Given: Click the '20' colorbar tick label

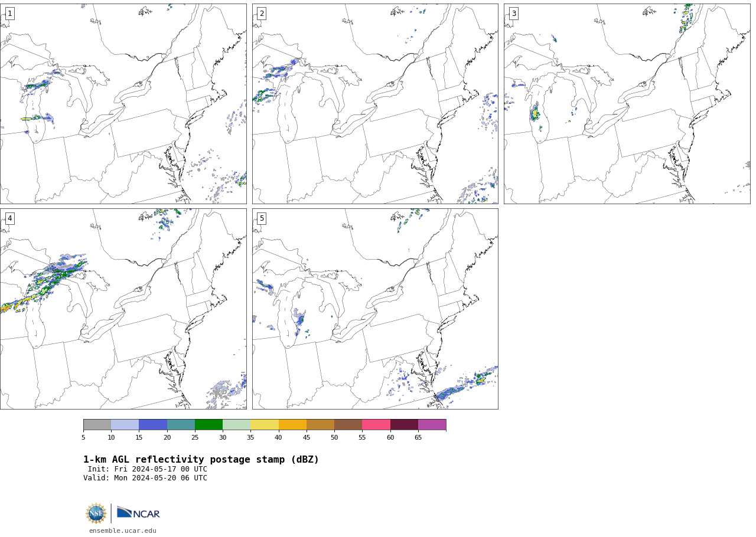Looking at the screenshot, I should click(x=167, y=437).
